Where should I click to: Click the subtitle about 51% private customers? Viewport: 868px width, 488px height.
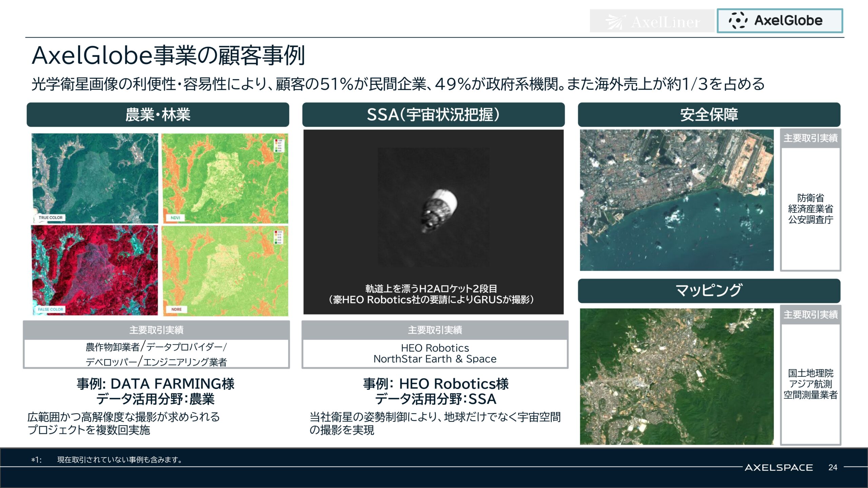pos(398,84)
